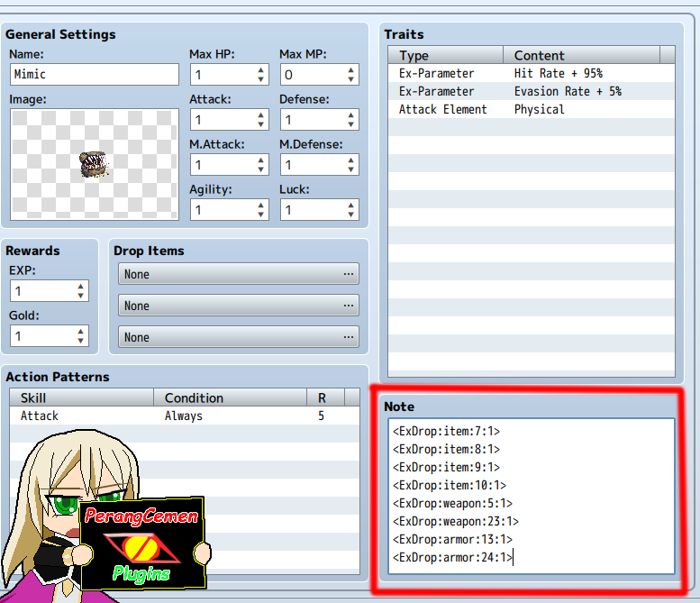The image size is (700, 603).
Task: Click the Traits Content column header
Action: coord(581,55)
